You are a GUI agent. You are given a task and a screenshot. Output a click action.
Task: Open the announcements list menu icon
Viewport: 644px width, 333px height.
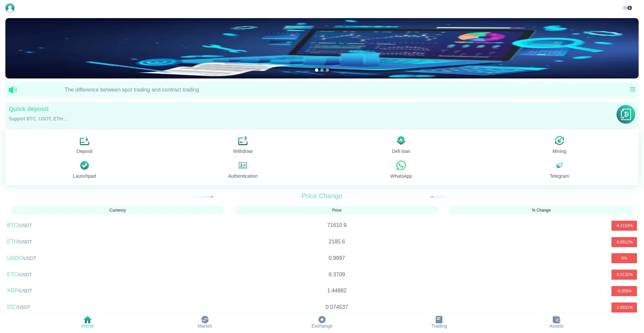pyautogui.click(x=633, y=90)
